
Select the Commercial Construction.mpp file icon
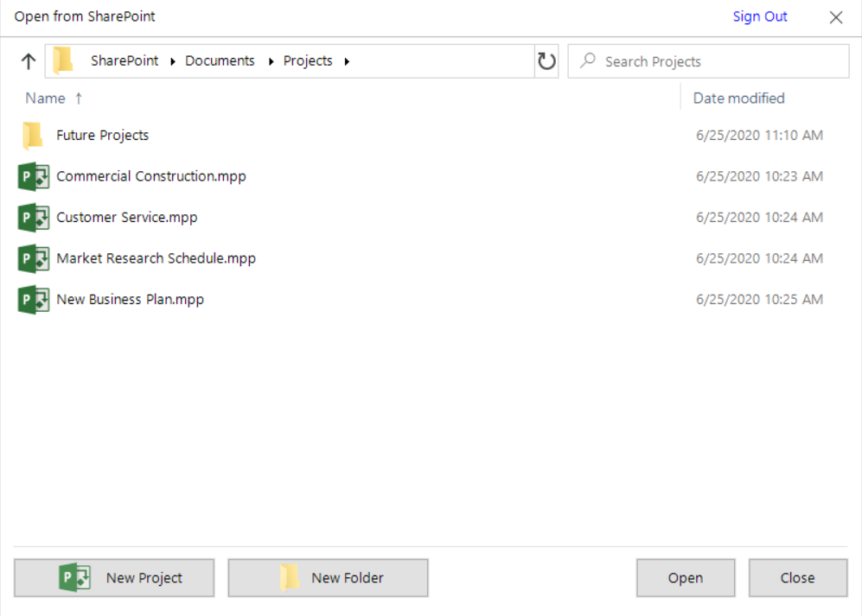pyautogui.click(x=34, y=176)
